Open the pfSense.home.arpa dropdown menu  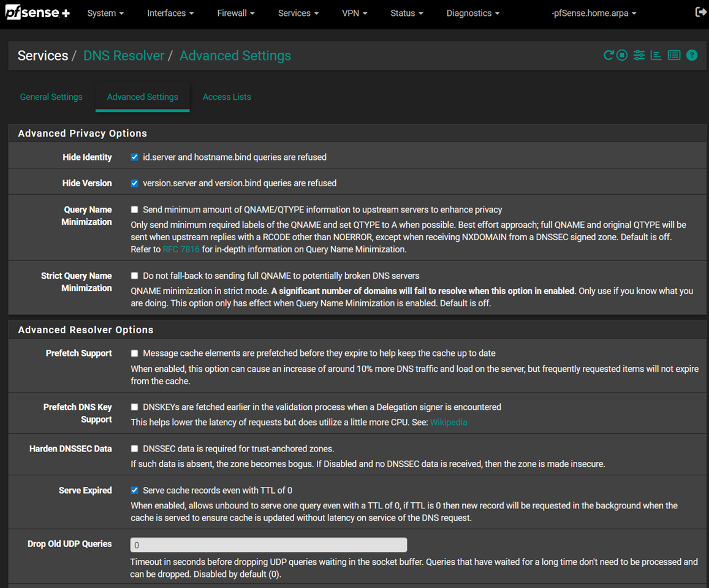pos(594,13)
